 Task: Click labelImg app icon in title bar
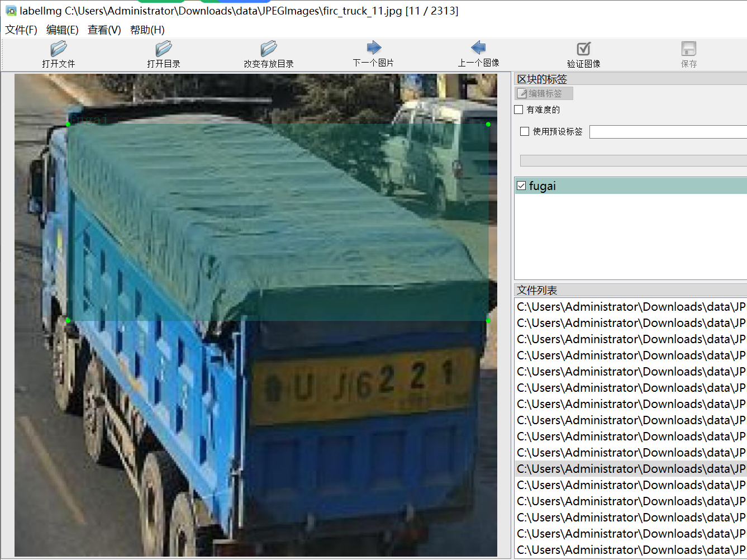pos(11,11)
